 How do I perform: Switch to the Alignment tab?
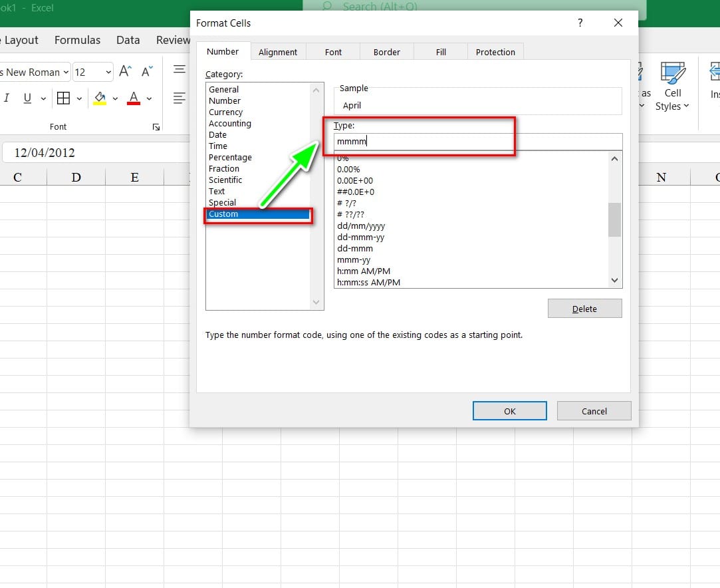[278, 52]
